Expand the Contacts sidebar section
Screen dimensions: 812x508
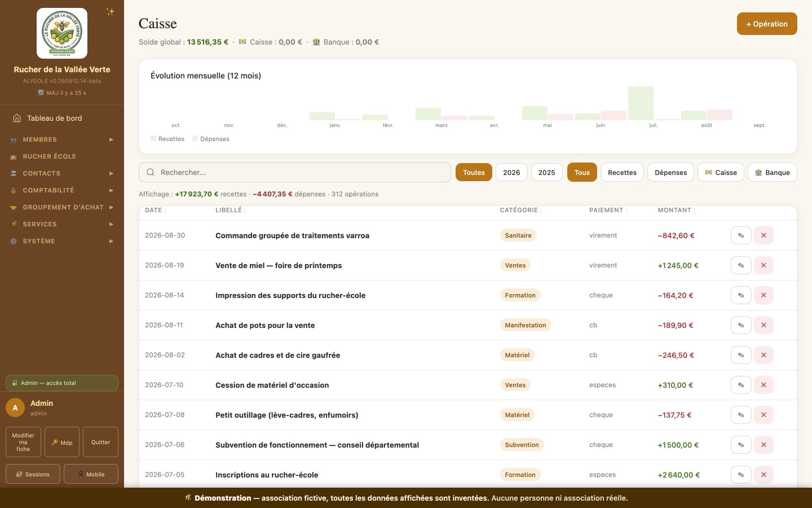[x=62, y=173]
